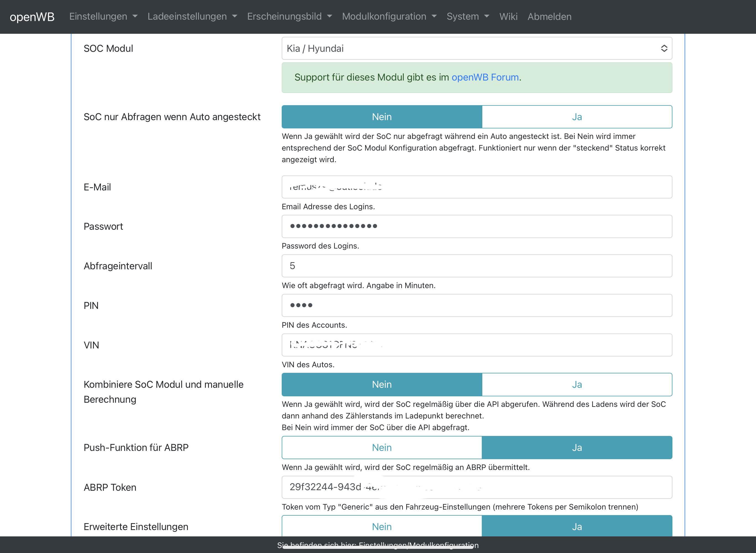
Task: Expand the Einstellungen menu
Action: point(103,16)
